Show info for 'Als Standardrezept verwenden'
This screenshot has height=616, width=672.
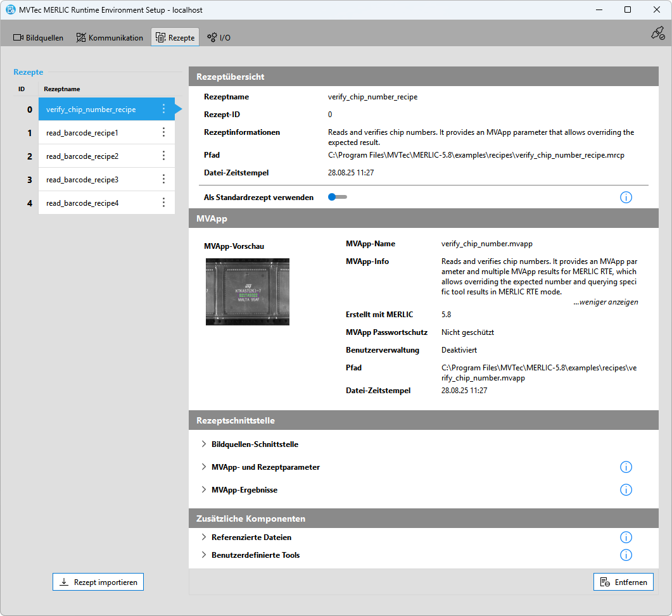[626, 198]
